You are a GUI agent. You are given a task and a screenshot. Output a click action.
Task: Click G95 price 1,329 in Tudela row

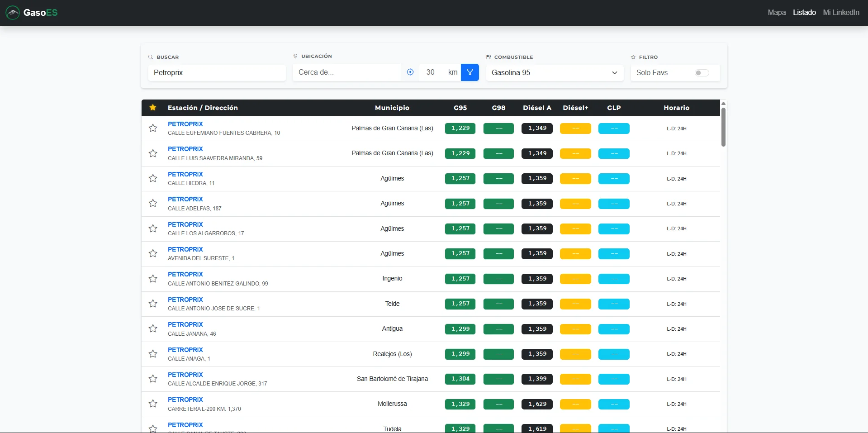[x=460, y=428]
